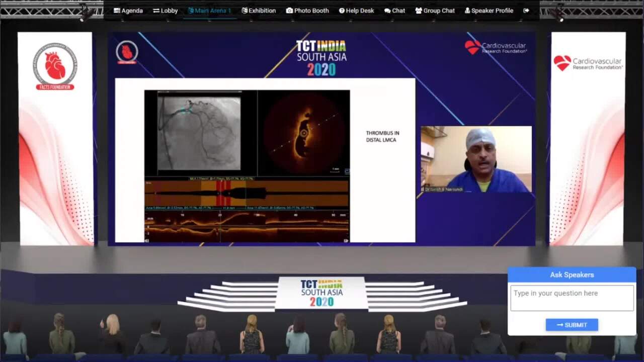Click the coronary angiogram image on slide
Viewport: 644px width, 362px height.
click(x=199, y=133)
